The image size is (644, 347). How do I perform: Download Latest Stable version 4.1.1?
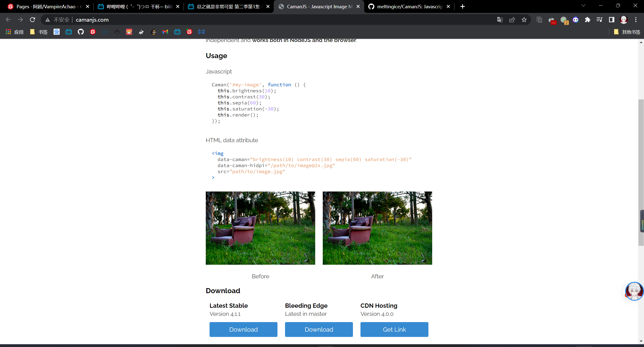243,329
